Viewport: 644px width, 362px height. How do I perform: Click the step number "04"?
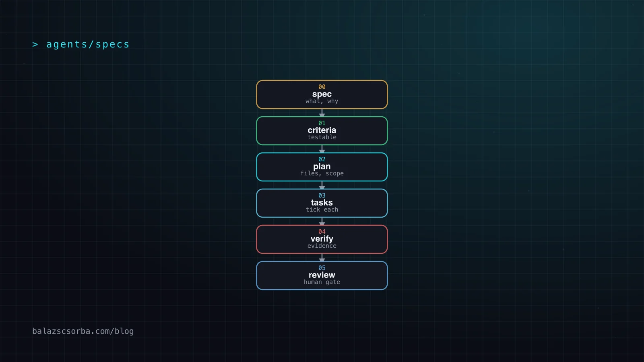(322, 232)
